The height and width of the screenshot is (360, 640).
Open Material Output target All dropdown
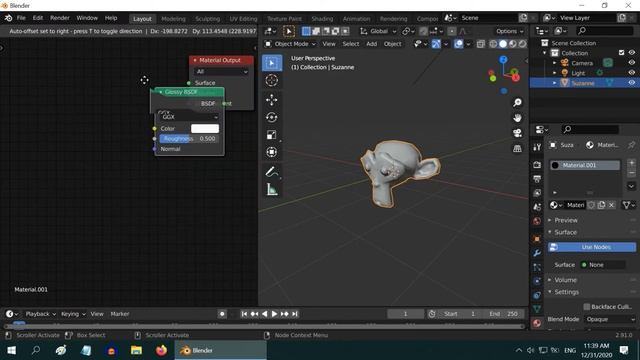(222, 71)
